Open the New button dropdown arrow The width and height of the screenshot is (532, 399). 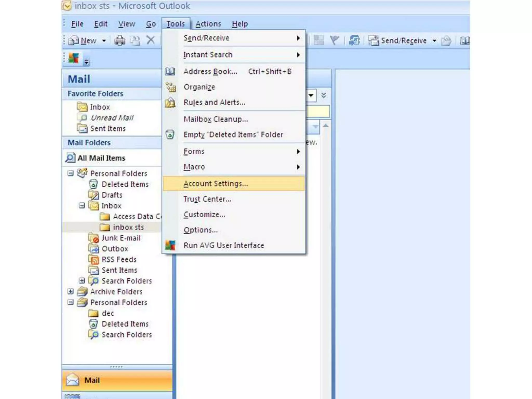coord(104,41)
